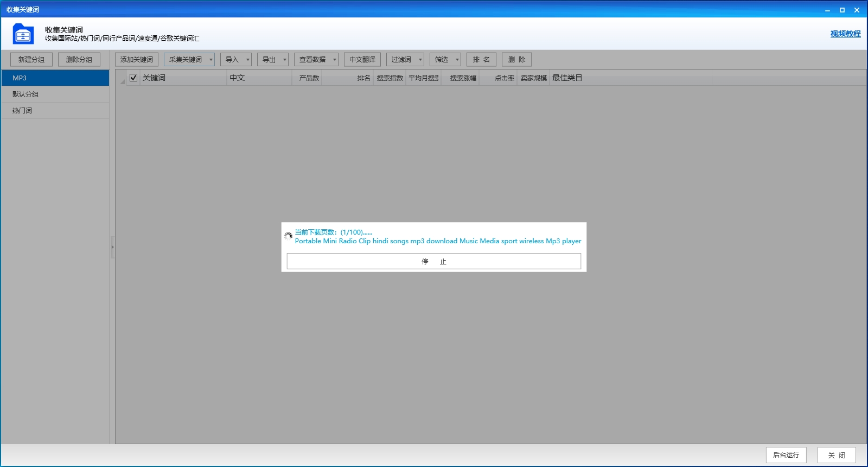
Task: Expand the 筛选 dropdown
Action: coord(445,60)
